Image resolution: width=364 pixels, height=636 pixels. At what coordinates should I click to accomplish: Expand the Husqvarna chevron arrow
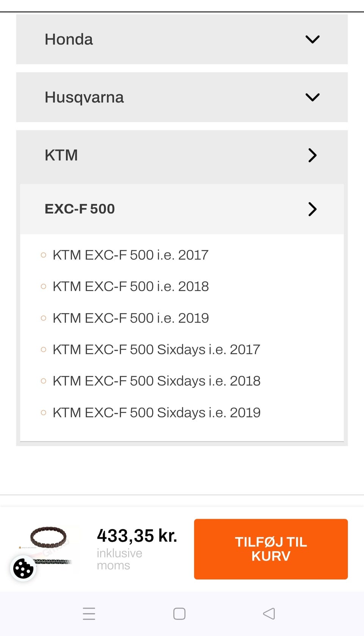[x=312, y=98]
